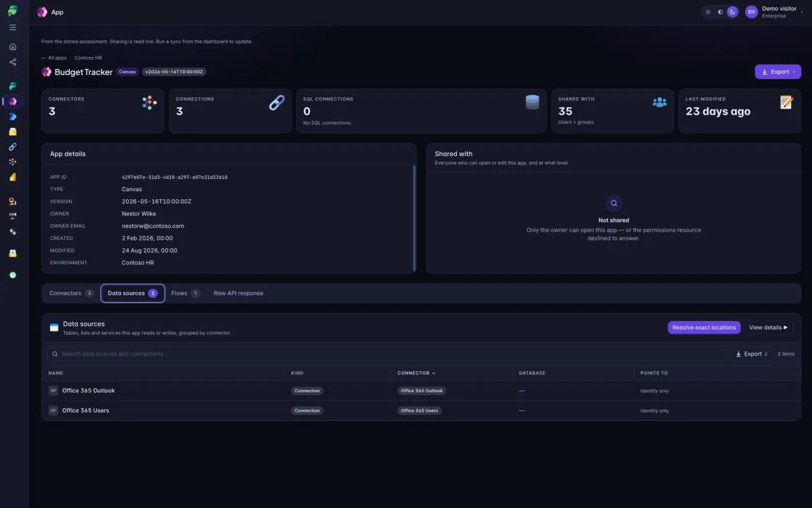Click the DV user avatar
The image size is (812, 508).
click(x=751, y=12)
